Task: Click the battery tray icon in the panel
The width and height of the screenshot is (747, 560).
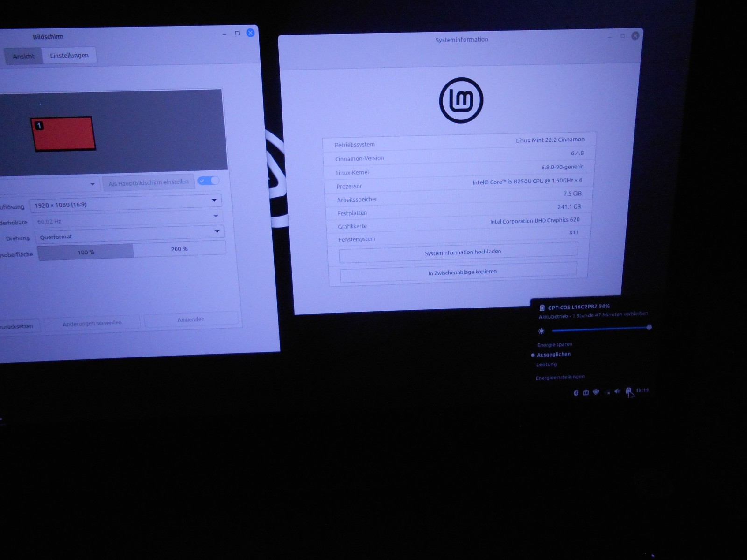Action: click(629, 391)
